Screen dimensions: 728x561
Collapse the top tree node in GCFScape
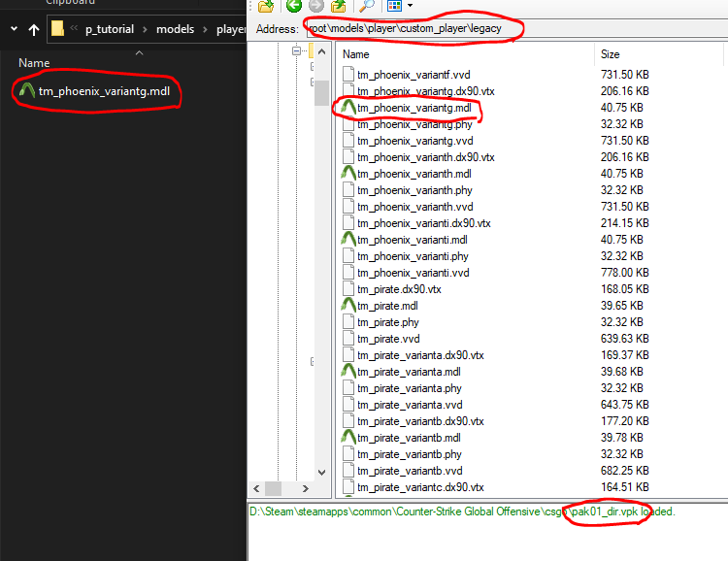coord(296,50)
